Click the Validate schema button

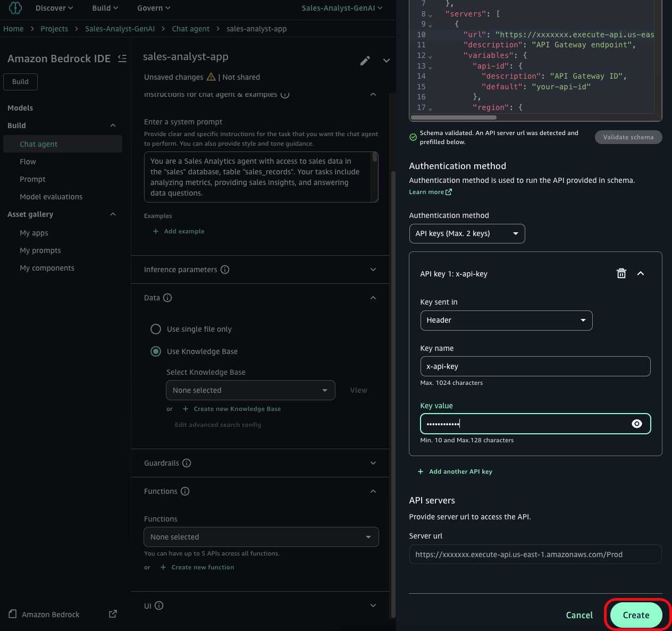click(x=628, y=137)
